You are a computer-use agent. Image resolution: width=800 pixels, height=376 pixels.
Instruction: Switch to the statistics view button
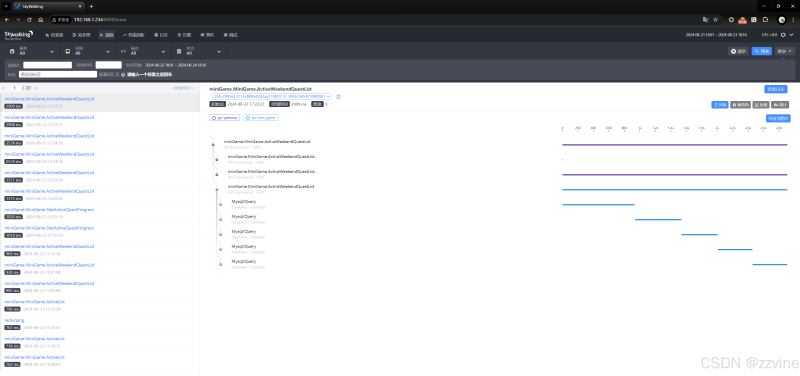780,105
